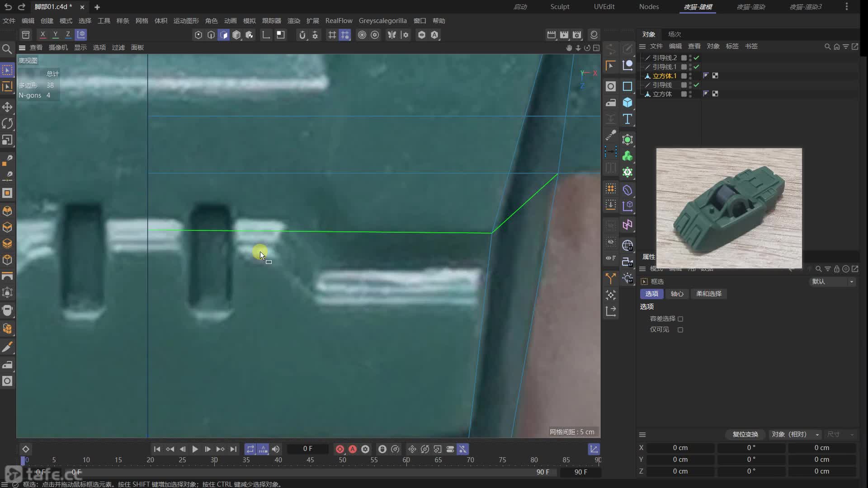Toggle Enable Snap magnet icon
The image size is (868, 488).
(302, 35)
